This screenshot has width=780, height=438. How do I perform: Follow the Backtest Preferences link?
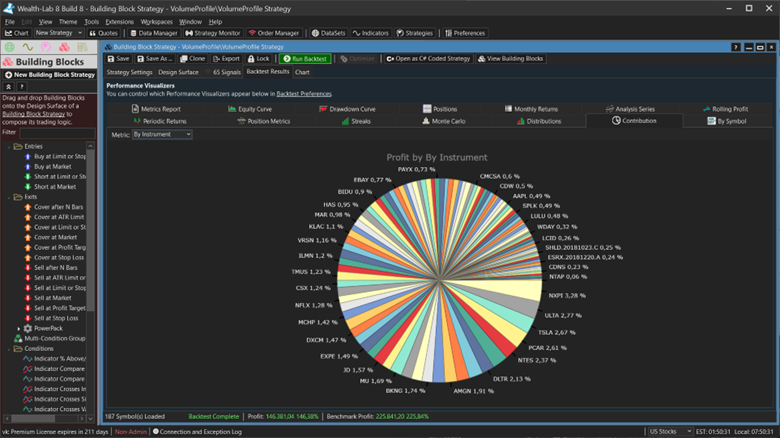click(306, 93)
